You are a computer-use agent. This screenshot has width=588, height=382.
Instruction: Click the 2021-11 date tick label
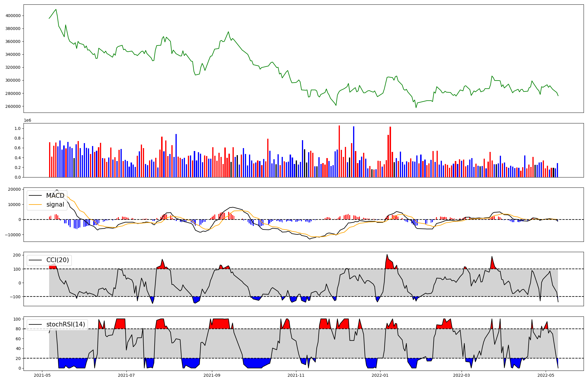296,375
